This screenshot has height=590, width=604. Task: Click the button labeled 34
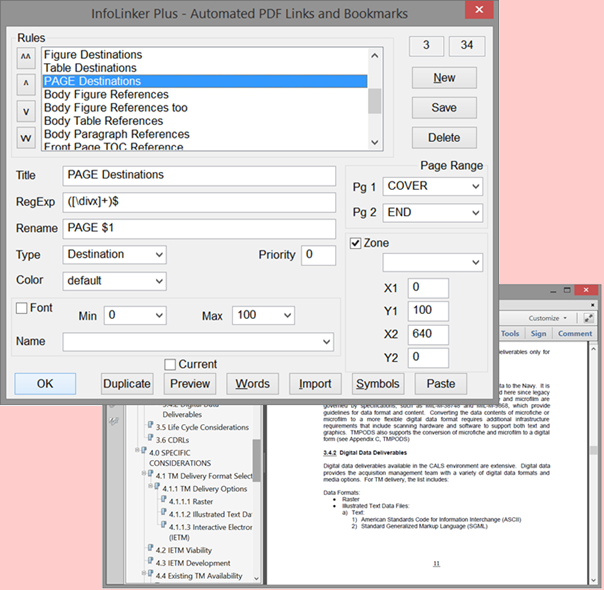[x=467, y=46]
